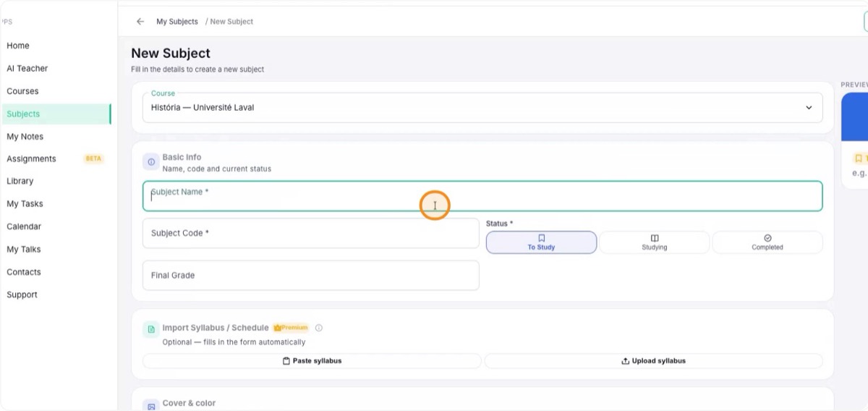This screenshot has width=868, height=411.
Task: Click the Premium crown badge
Action: click(x=291, y=328)
